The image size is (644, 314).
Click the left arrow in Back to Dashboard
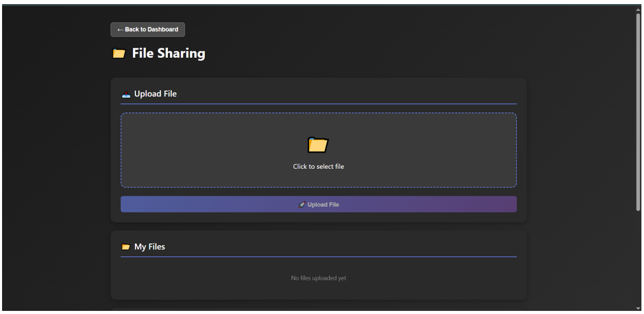[x=120, y=29]
